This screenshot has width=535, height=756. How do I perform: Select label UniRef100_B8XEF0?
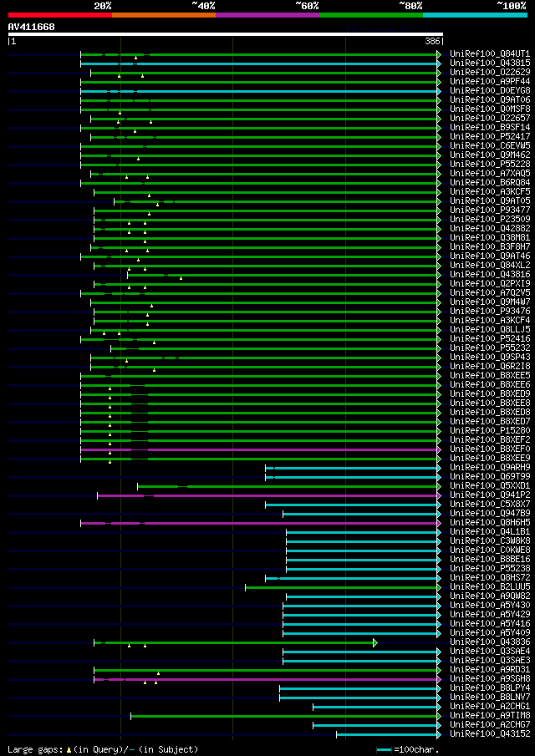tap(490, 449)
